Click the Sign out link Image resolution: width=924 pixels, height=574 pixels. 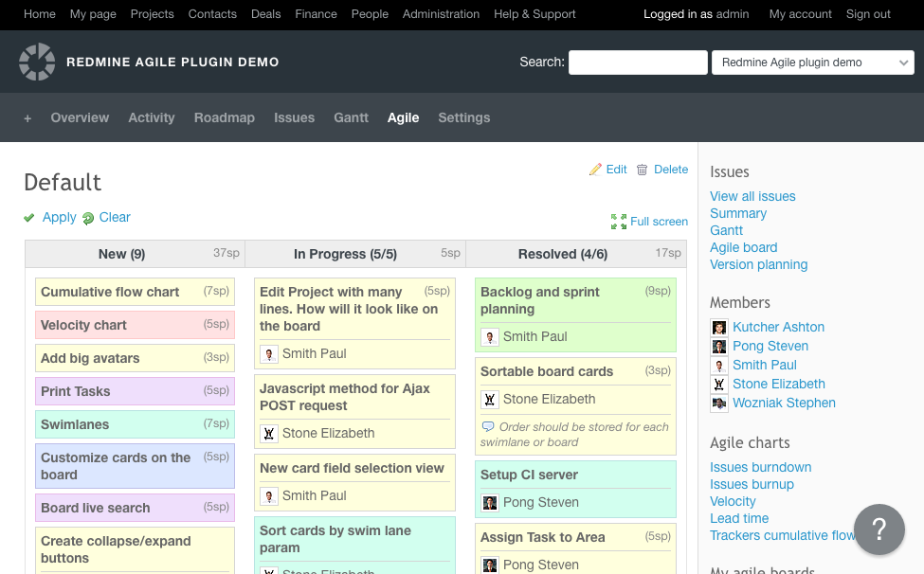click(x=868, y=14)
